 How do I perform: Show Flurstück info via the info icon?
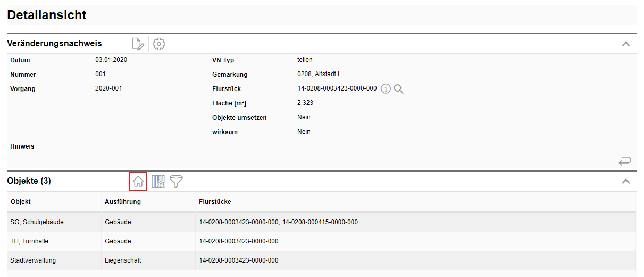coord(386,89)
